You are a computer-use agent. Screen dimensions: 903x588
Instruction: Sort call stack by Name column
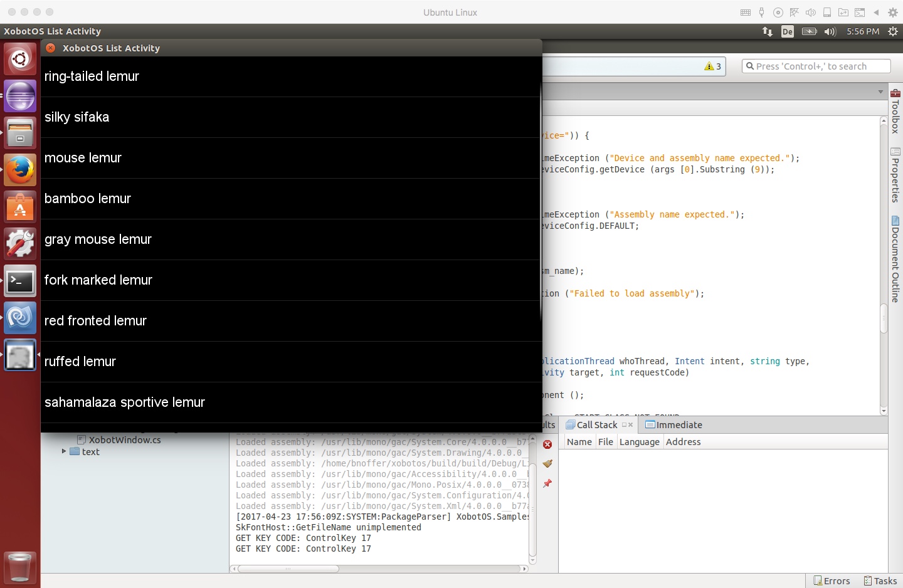click(579, 442)
